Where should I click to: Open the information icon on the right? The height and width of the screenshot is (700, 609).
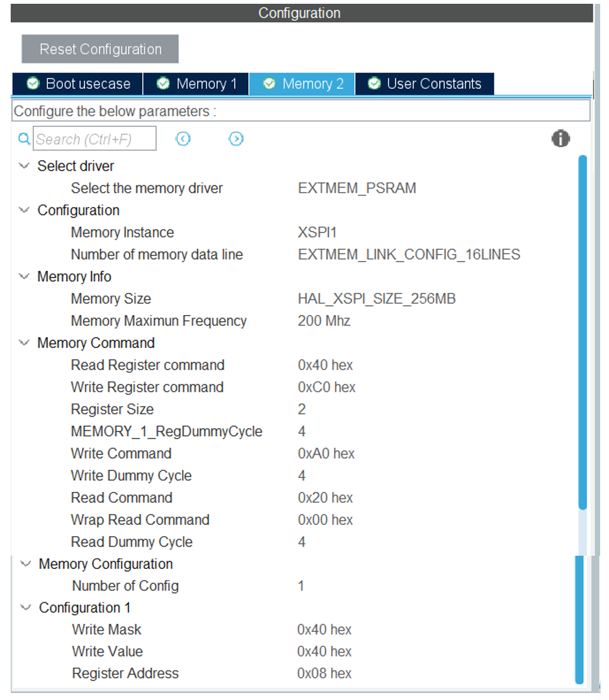click(561, 138)
